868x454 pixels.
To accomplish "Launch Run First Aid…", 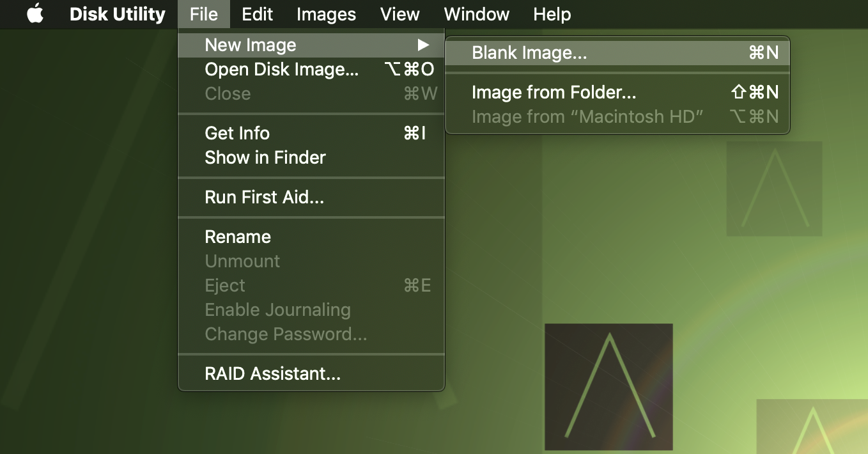I will click(264, 197).
